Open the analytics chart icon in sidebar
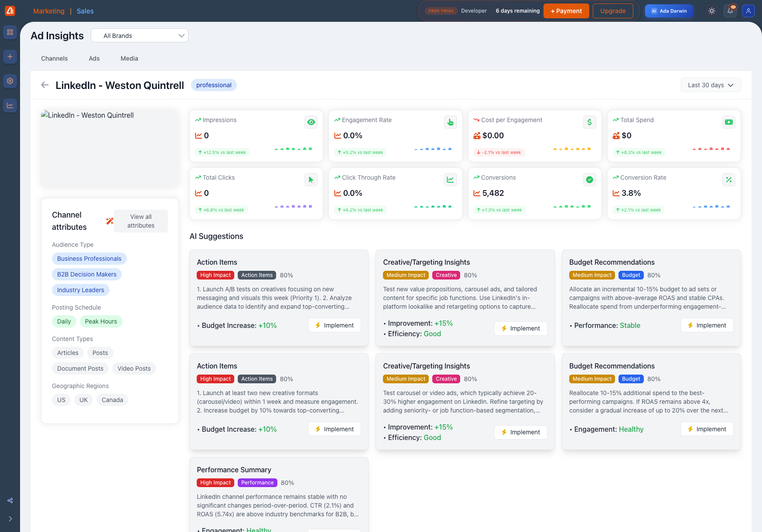Screen dimensions: 762x532 tap(10, 106)
